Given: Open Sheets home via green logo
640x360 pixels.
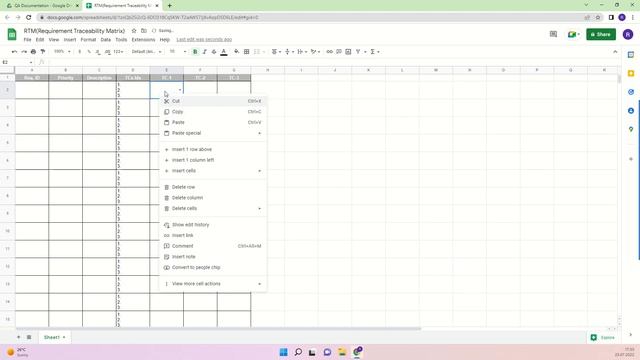Looking at the screenshot, I should [12, 35].
